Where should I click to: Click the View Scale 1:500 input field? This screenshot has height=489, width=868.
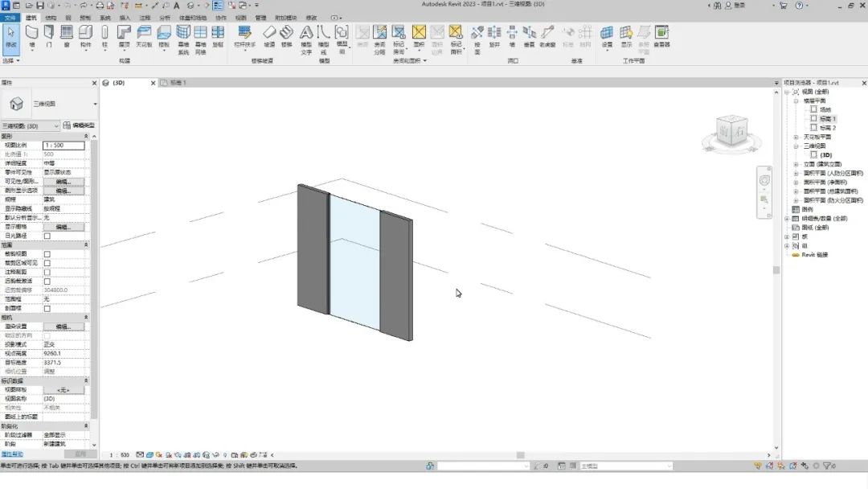(63, 145)
